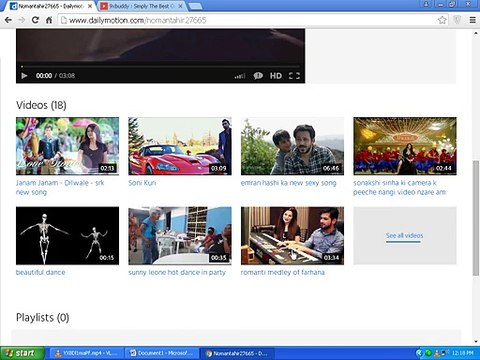
Task: Switch to Document1 Microsoft Word taskbar item
Action: pyautogui.click(x=162, y=353)
